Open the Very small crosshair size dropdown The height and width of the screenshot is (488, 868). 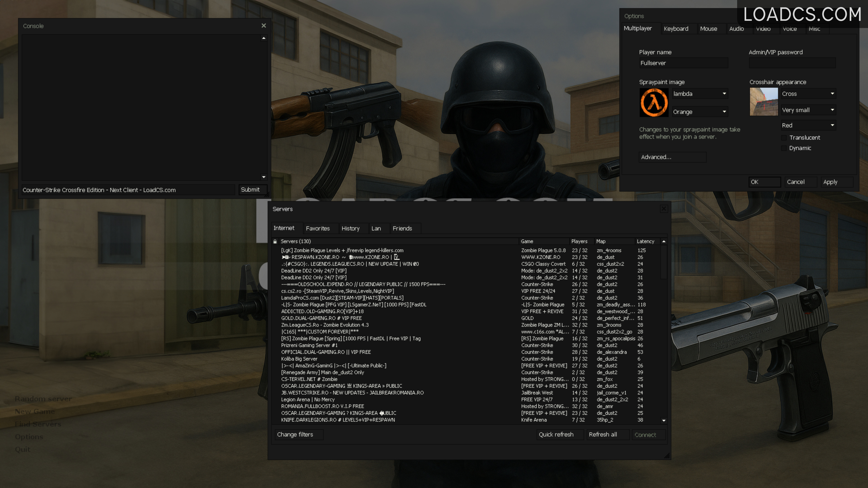coord(808,110)
